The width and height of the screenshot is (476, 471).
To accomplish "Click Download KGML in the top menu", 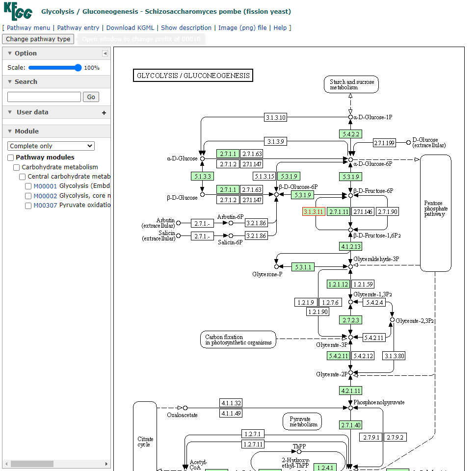I will point(130,28).
